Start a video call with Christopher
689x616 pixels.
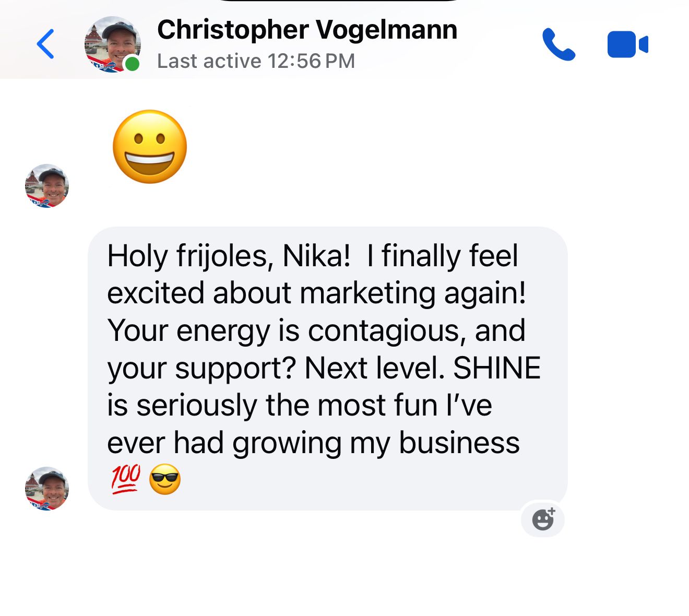(x=627, y=44)
